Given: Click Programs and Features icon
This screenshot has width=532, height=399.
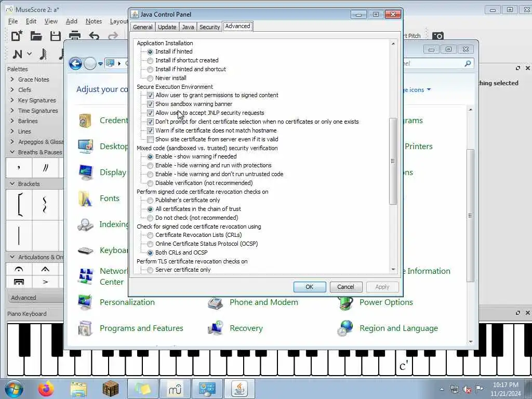Looking at the screenshot, I should 85,328.
